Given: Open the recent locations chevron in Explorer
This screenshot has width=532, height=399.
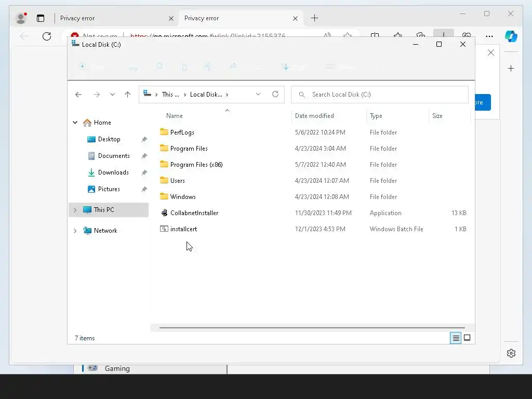Looking at the screenshot, I should [x=112, y=95].
